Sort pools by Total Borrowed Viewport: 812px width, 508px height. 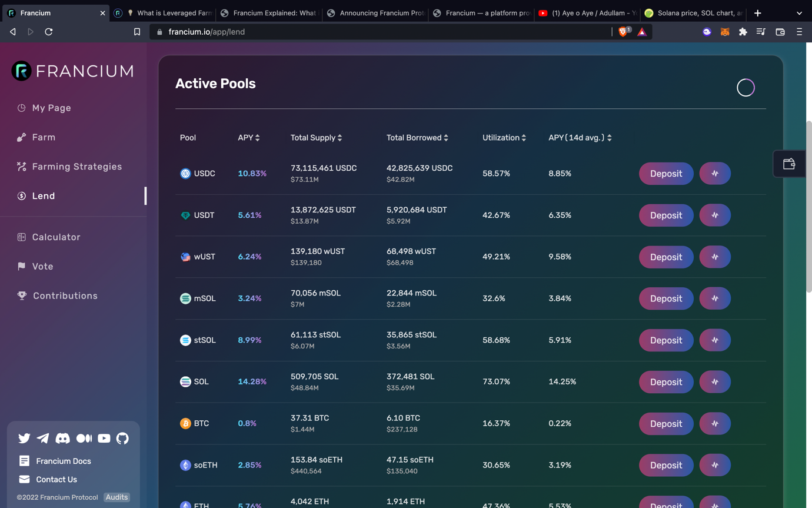click(x=417, y=138)
